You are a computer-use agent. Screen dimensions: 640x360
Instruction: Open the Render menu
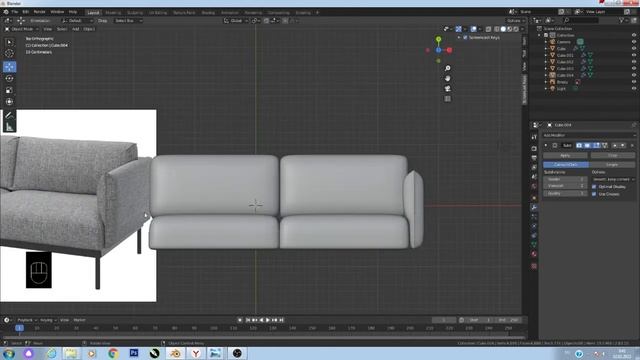(40, 12)
